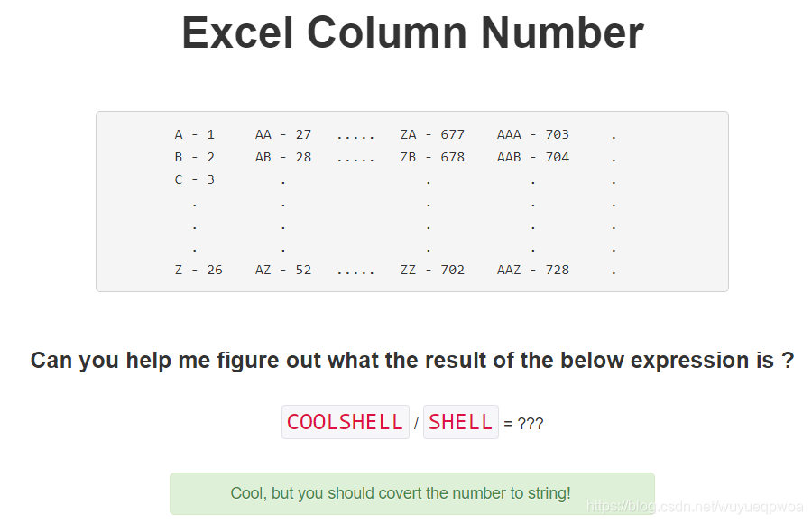Click the 'AAZ - 728' table entry
The width and height of the screenshot is (812, 523).
[533, 270]
